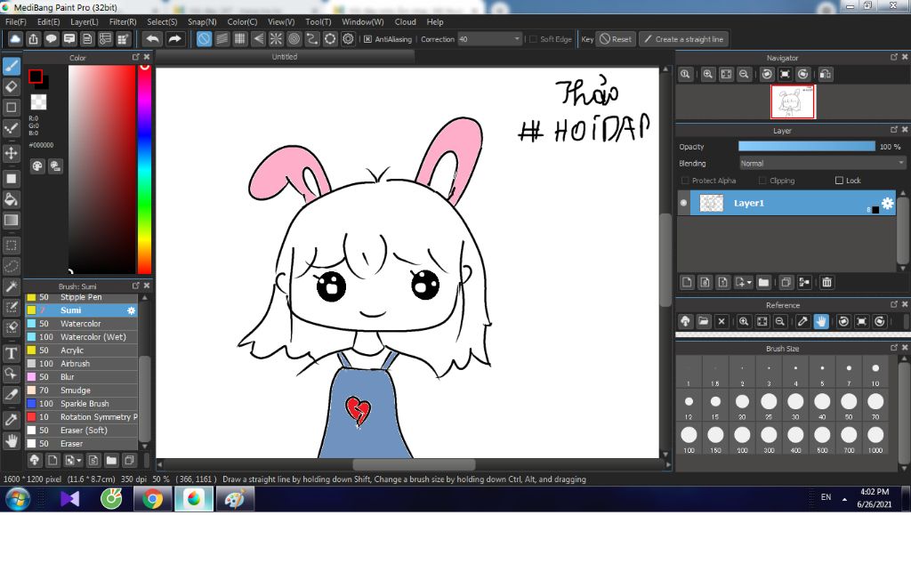This screenshot has width=911, height=588.
Task: Close the Reference image with X icon
Action: point(722,321)
